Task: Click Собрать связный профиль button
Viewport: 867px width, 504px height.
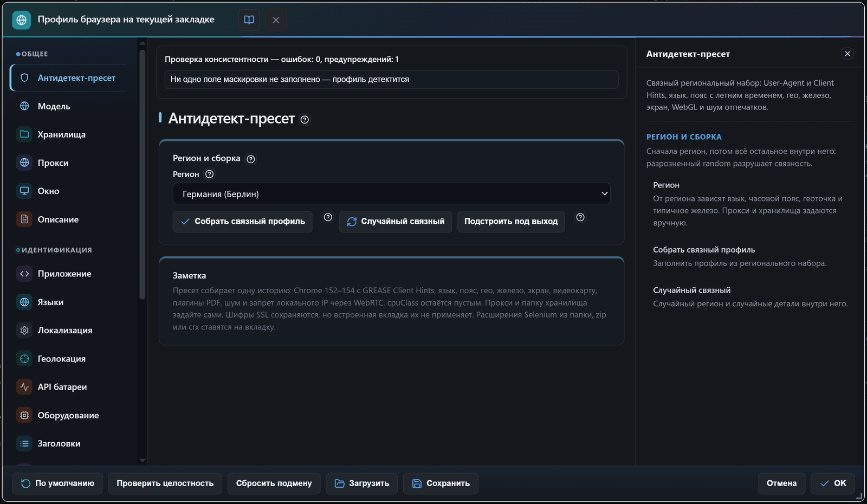Action: tap(242, 222)
